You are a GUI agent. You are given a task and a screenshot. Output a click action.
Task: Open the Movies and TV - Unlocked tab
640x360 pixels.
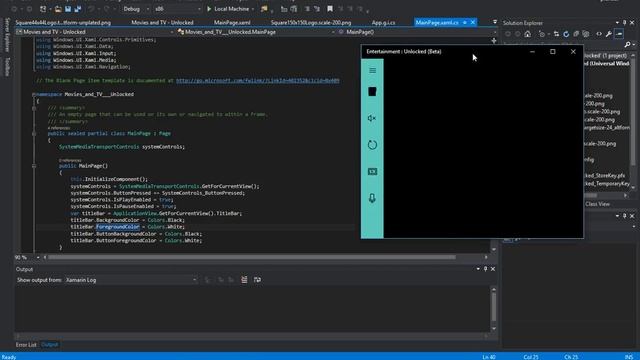(162, 22)
